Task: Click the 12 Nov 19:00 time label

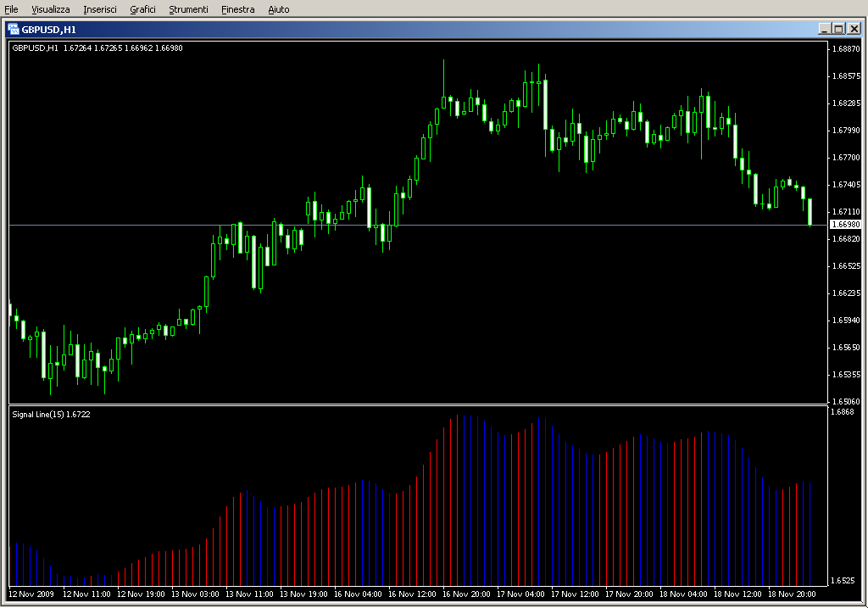Action: (141, 594)
